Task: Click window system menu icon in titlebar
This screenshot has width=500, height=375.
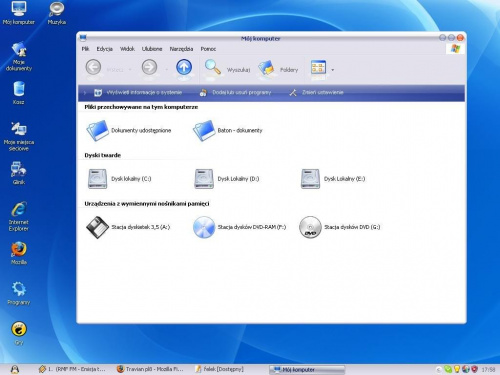Action: point(83,37)
